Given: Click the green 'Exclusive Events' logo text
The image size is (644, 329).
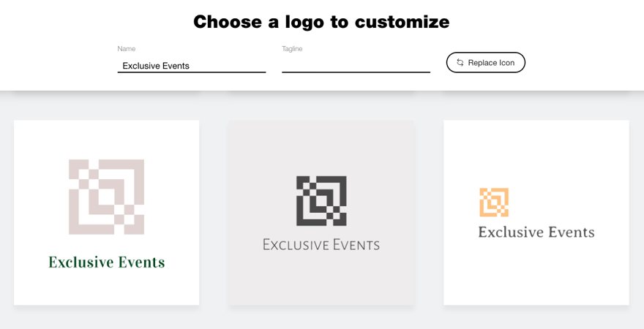Looking at the screenshot, I should pos(107,262).
